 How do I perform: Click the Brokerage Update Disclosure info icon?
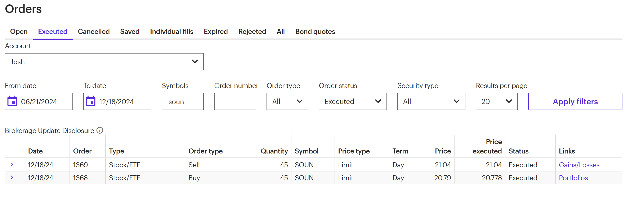click(100, 130)
